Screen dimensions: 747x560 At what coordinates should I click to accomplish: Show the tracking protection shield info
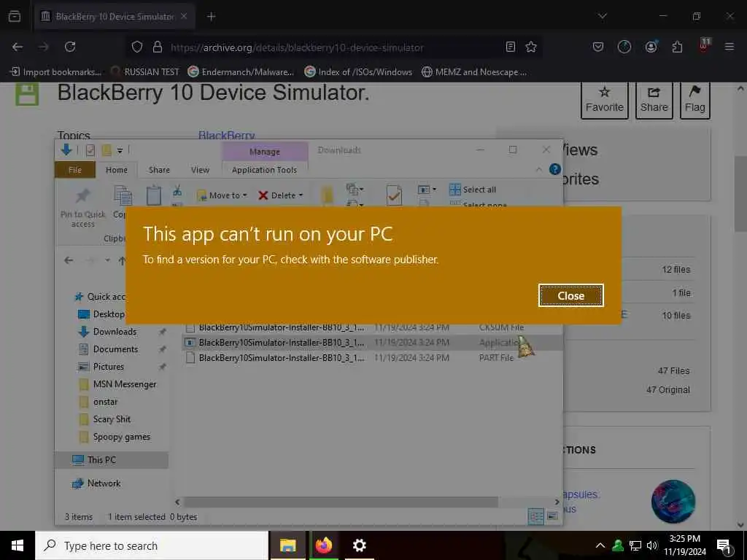click(137, 47)
